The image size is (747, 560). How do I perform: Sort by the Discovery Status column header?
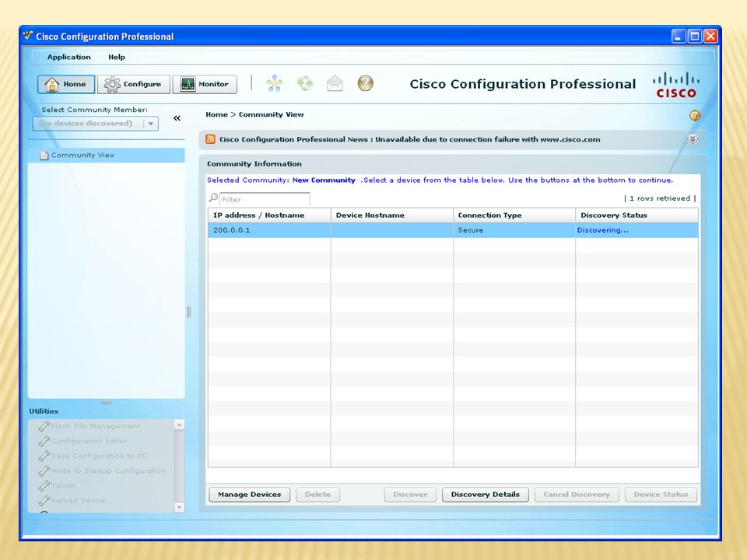pos(637,215)
